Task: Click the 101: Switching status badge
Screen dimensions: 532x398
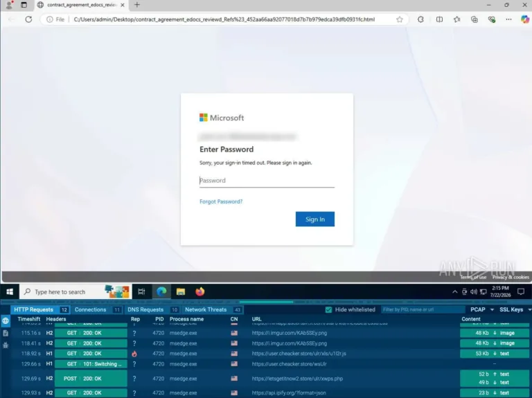Action: click(x=91, y=364)
